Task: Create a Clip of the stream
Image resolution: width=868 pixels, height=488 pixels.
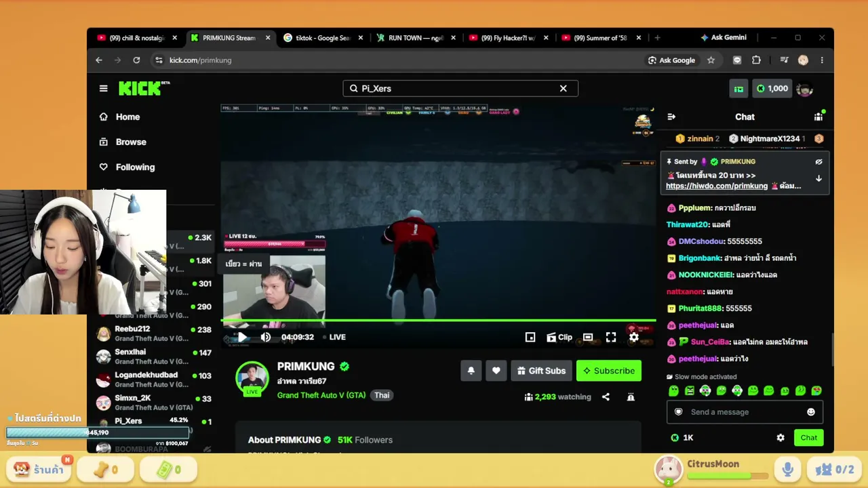Action: (559, 337)
